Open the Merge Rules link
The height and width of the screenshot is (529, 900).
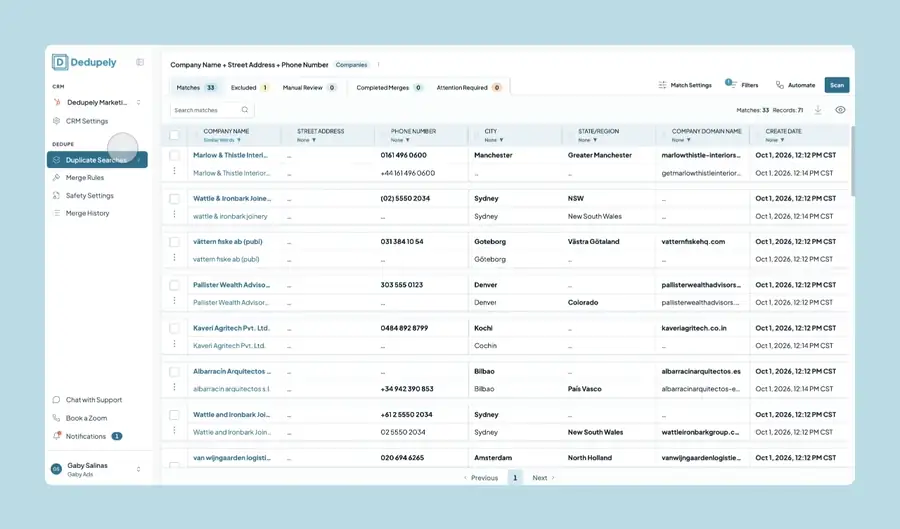pyautogui.click(x=85, y=177)
